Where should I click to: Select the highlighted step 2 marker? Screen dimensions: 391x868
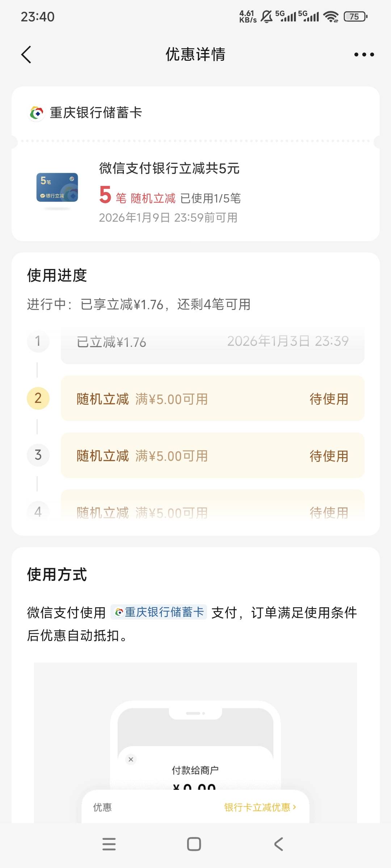[38, 398]
